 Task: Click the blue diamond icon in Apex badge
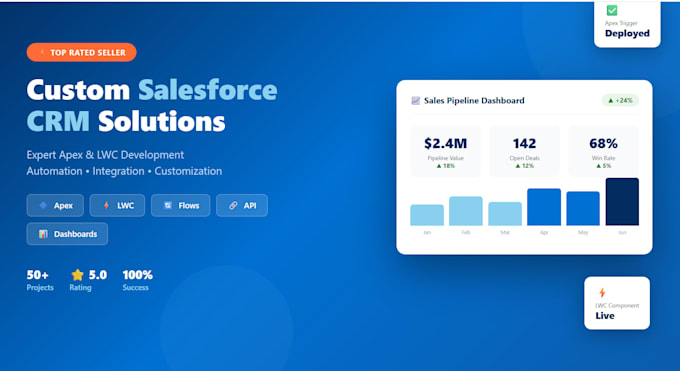[x=43, y=205]
